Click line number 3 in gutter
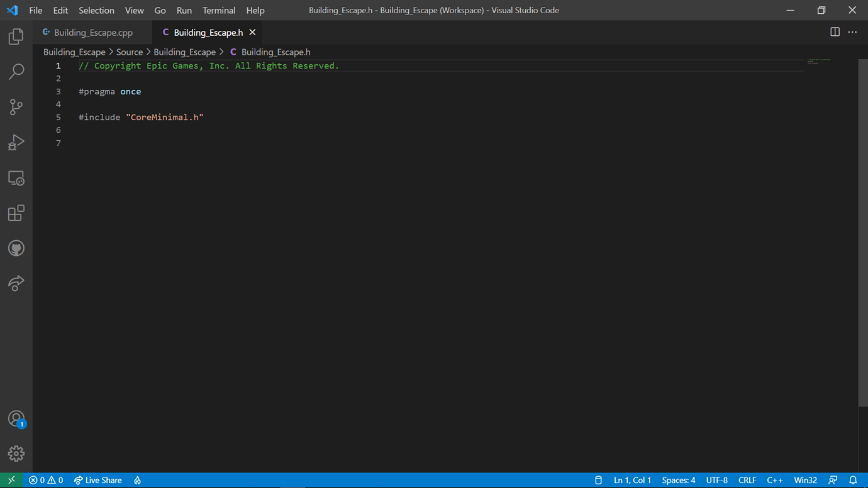The width and height of the screenshot is (868, 488). pos(58,91)
